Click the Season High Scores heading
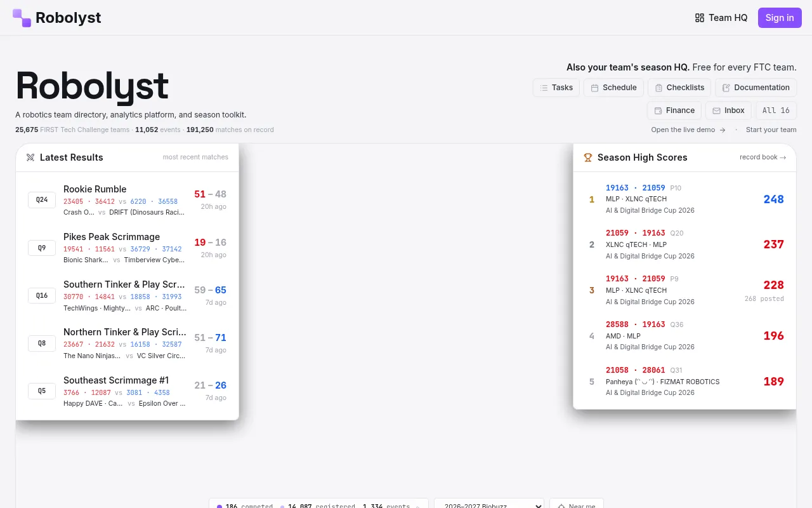Viewport: 812px width, 508px height. click(x=642, y=157)
